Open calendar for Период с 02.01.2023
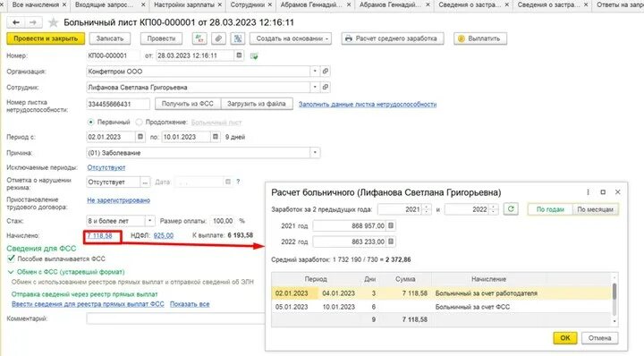 pyautogui.click(x=140, y=137)
